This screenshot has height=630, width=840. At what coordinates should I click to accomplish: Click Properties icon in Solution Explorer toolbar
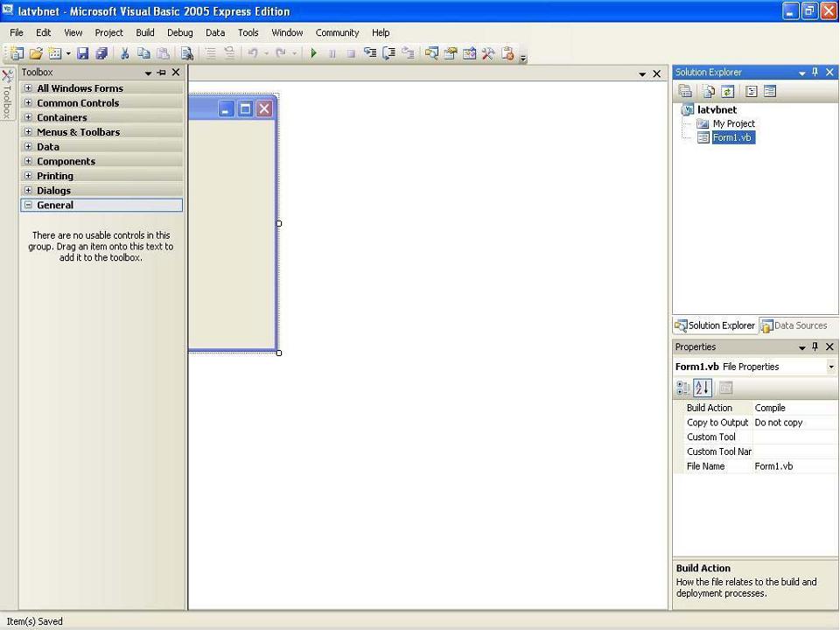[x=684, y=92]
